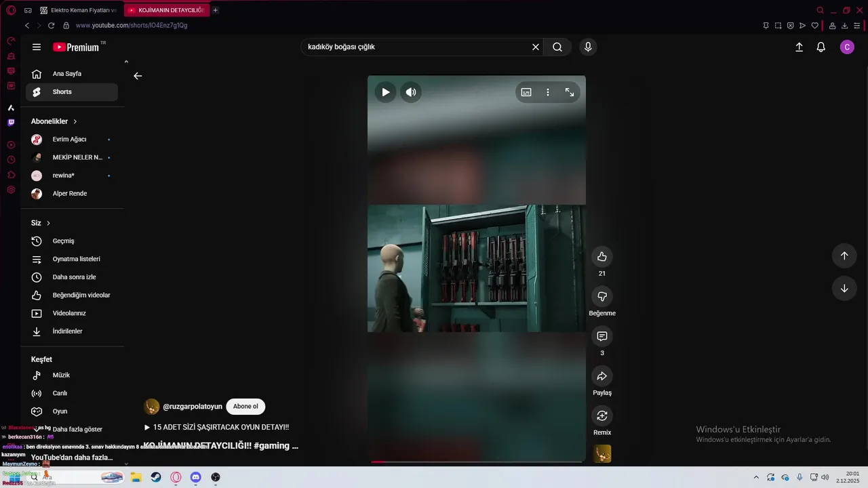Click the heart bookmark icon in the address bar
Image resolution: width=868 pixels, height=488 pixels.
click(814, 25)
